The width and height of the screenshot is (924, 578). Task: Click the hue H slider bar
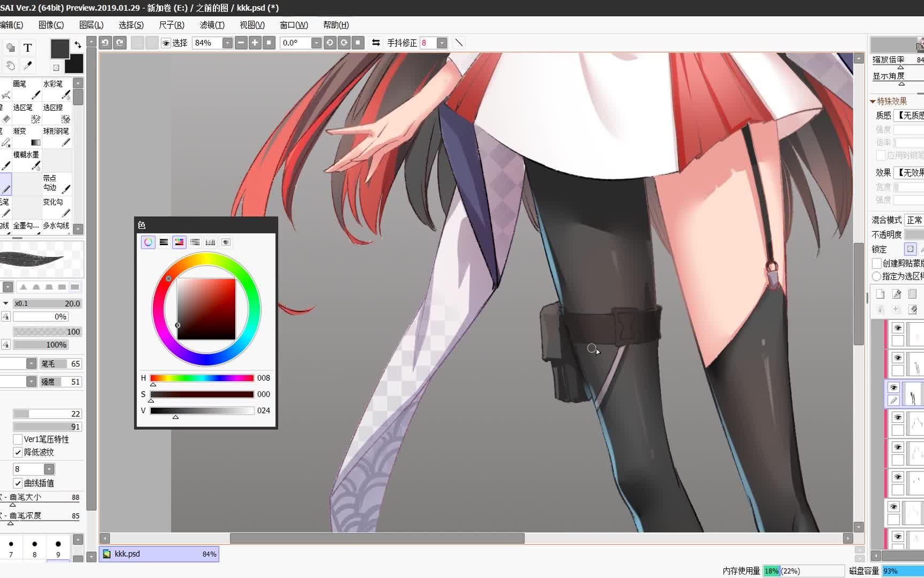(202, 378)
